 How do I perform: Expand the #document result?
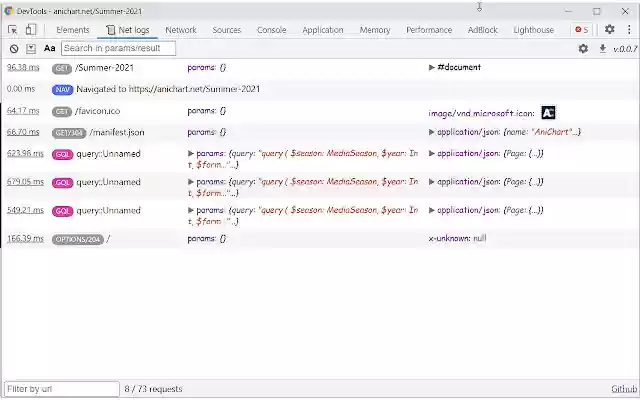coord(431,67)
